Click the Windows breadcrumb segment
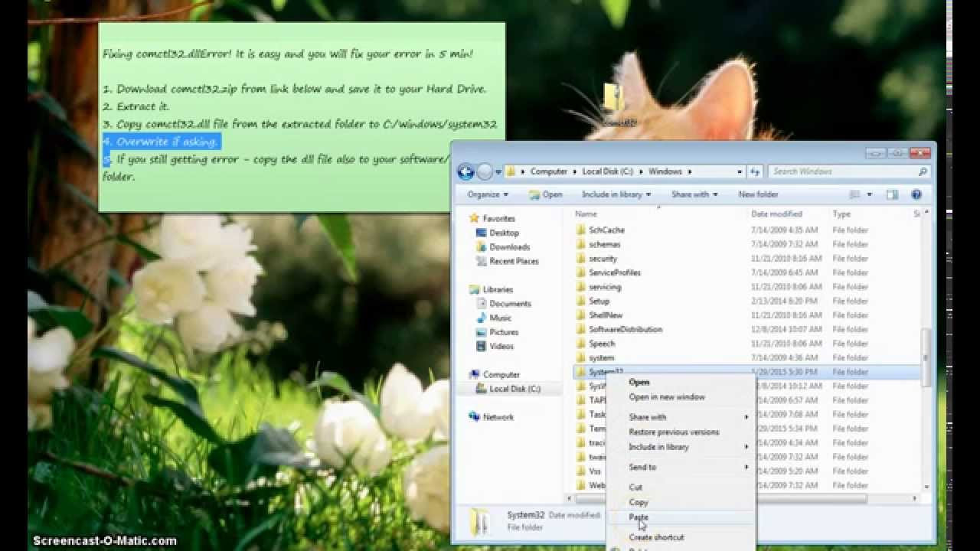Viewport: 980px width, 551px height. point(665,172)
